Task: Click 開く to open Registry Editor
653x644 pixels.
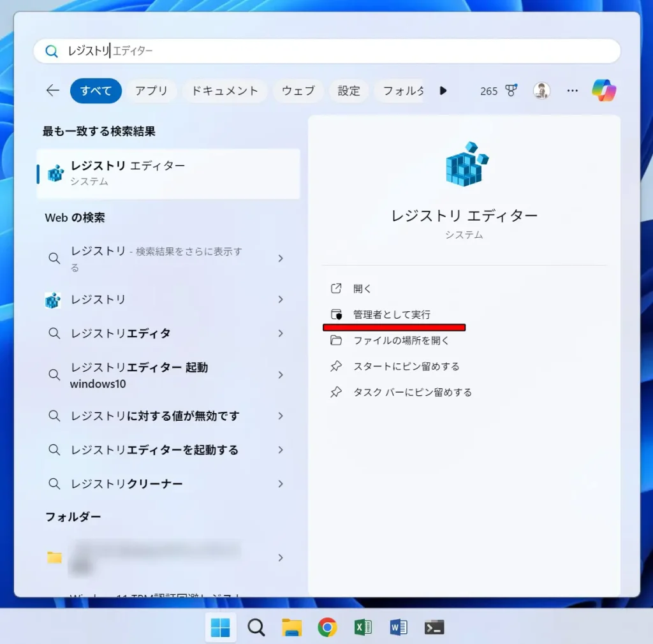Action: point(362,288)
